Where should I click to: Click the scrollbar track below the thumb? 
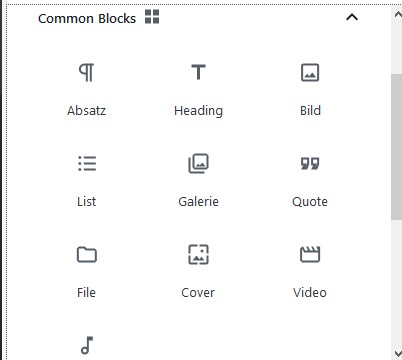[x=396, y=283]
